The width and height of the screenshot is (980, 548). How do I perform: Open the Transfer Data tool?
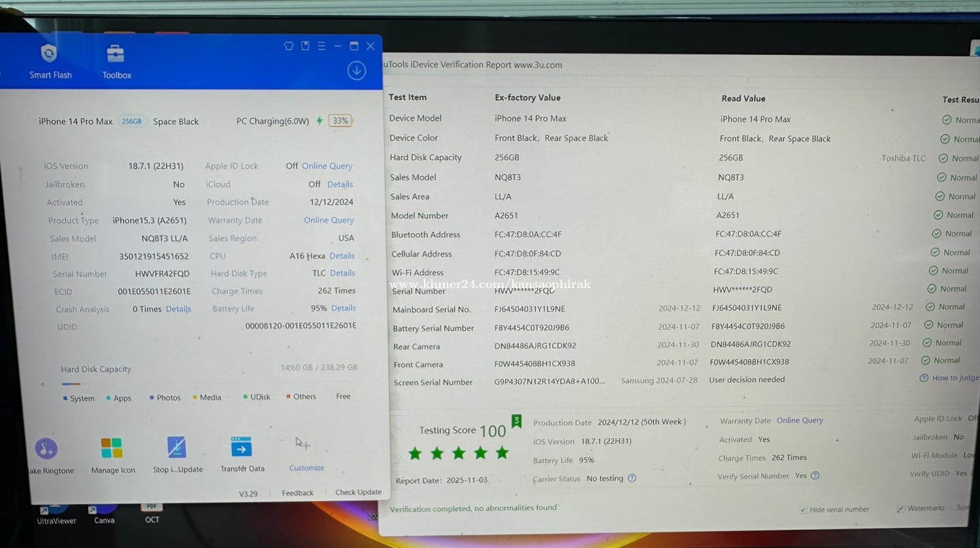pos(242,448)
